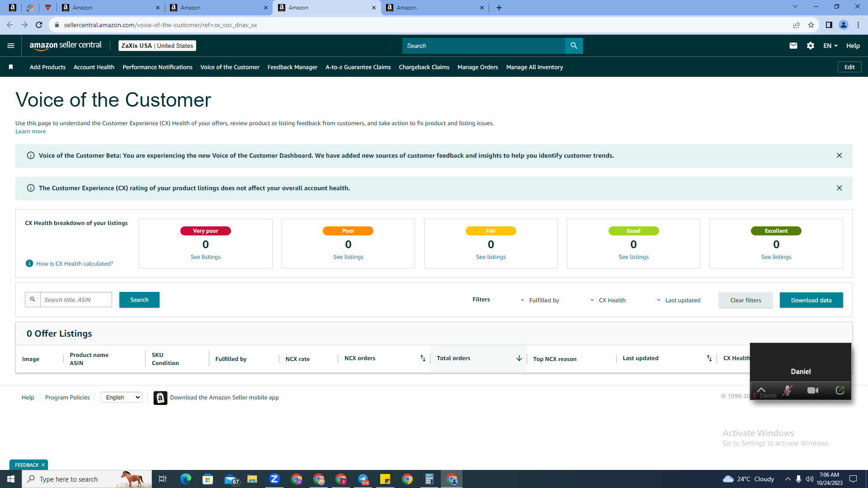Open the ZaXis USA United States account switcher

pyautogui.click(x=157, y=46)
